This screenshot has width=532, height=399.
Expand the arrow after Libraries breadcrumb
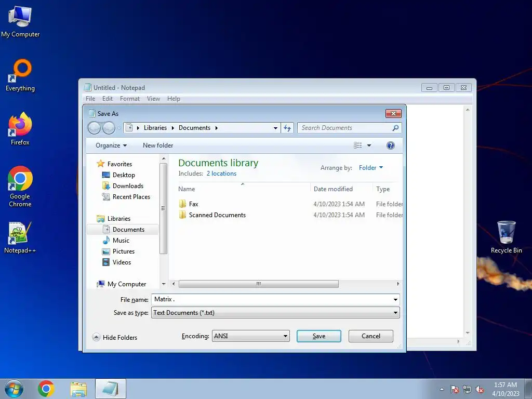pyautogui.click(x=173, y=128)
